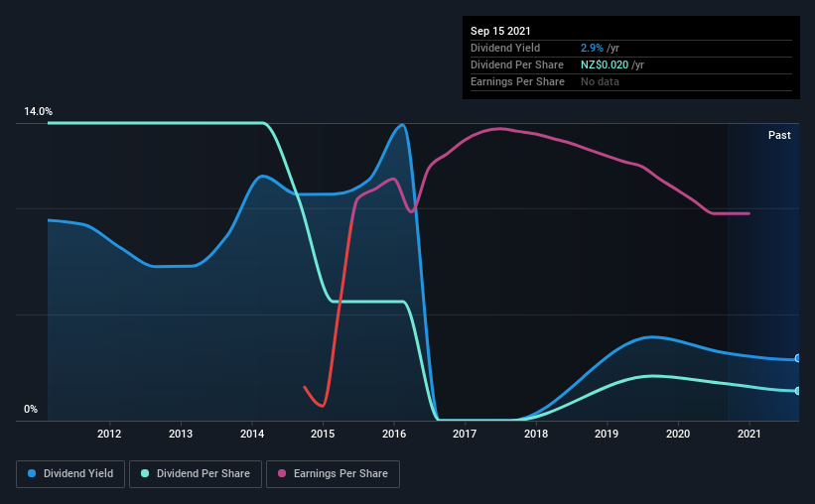Image resolution: width=815 pixels, height=504 pixels.
Task: Click the NZ$0.020 dividend per share value
Action: [x=605, y=64]
